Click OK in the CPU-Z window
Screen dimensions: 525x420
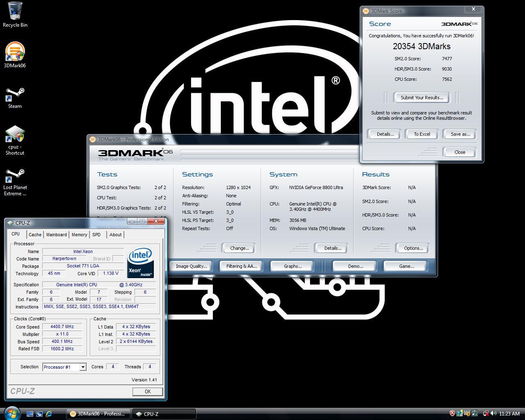pos(148,392)
